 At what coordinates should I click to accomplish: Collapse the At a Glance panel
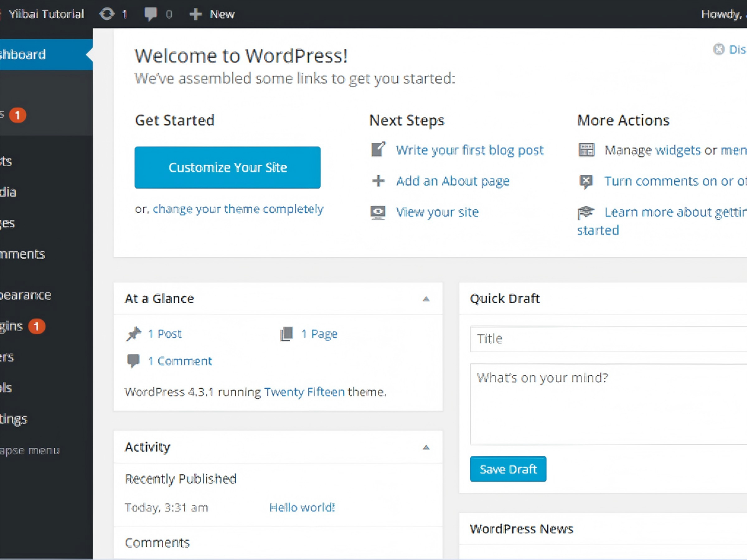(426, 299)
